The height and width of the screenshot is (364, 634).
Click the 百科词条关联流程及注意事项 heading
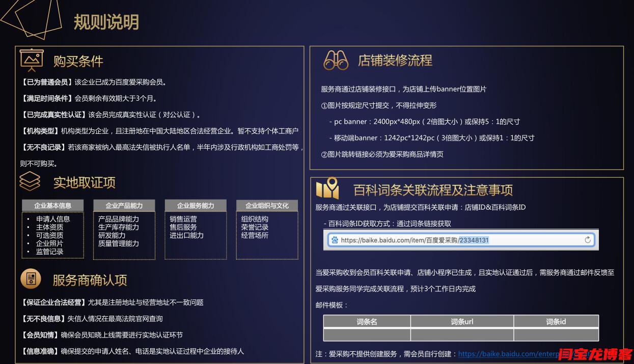[x=434, y=189]
